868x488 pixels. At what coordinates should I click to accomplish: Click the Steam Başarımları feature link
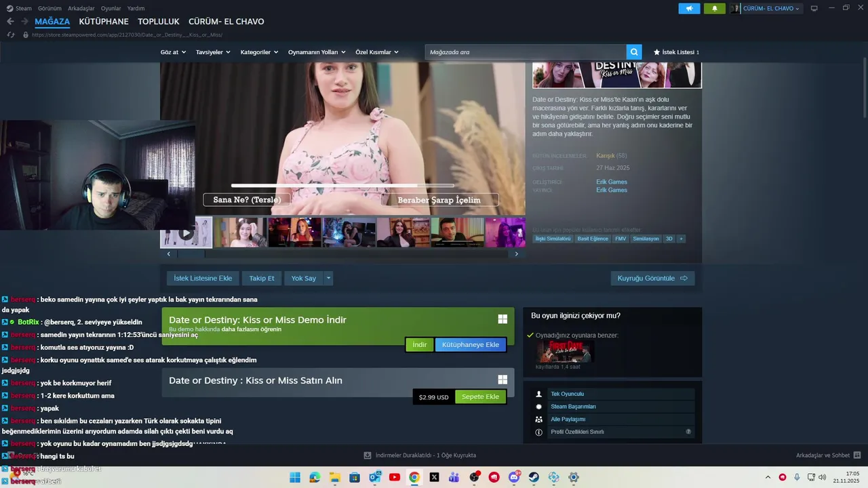point(573,407)
